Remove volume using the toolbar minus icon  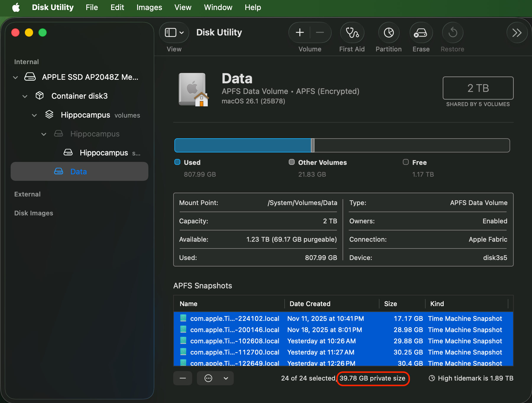(320, 32)
